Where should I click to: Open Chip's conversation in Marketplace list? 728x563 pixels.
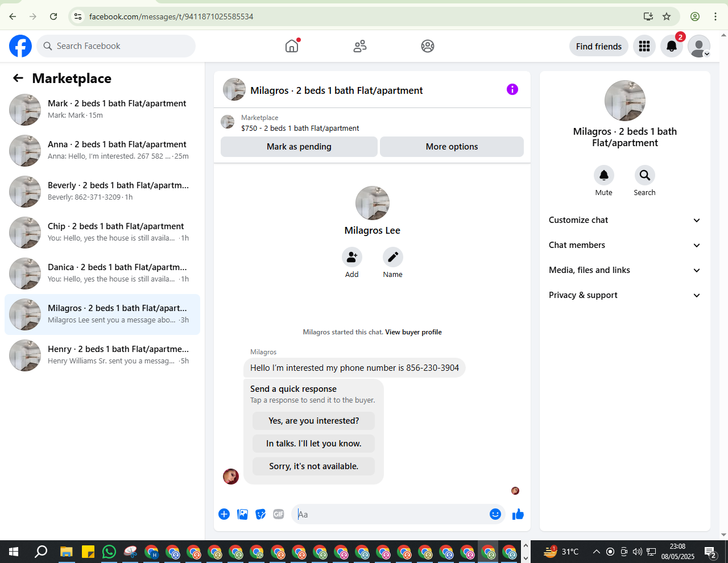tap(102, 233)
